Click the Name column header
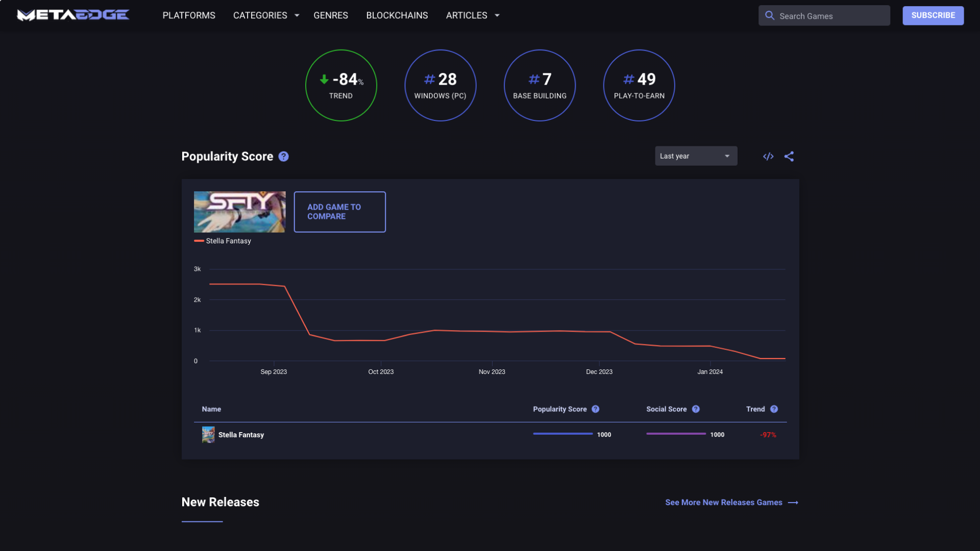Screen dimensions: 980x551 click(x=211, y=409)
